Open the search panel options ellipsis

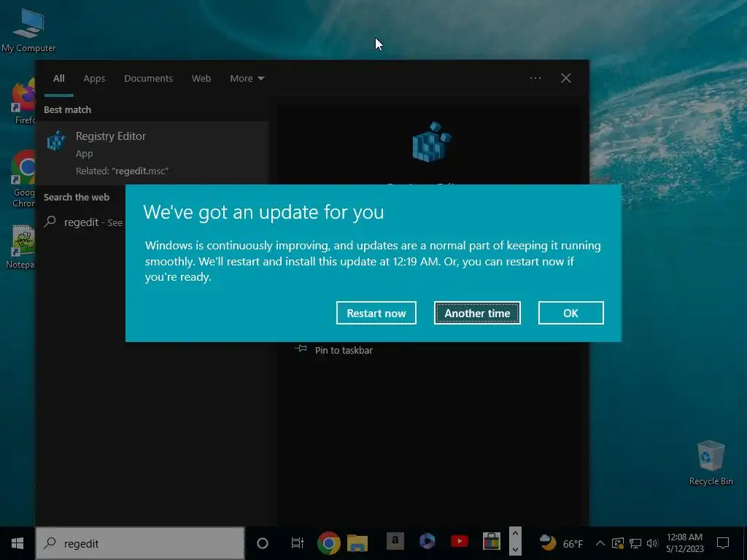535,78
